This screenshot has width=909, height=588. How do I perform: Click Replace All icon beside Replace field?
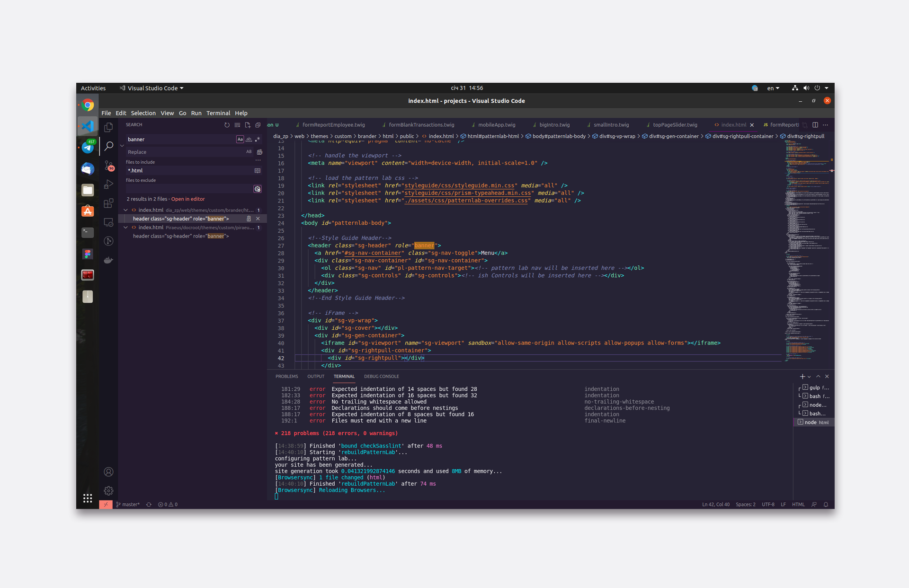pyautogui.click(x=259, y=152)
